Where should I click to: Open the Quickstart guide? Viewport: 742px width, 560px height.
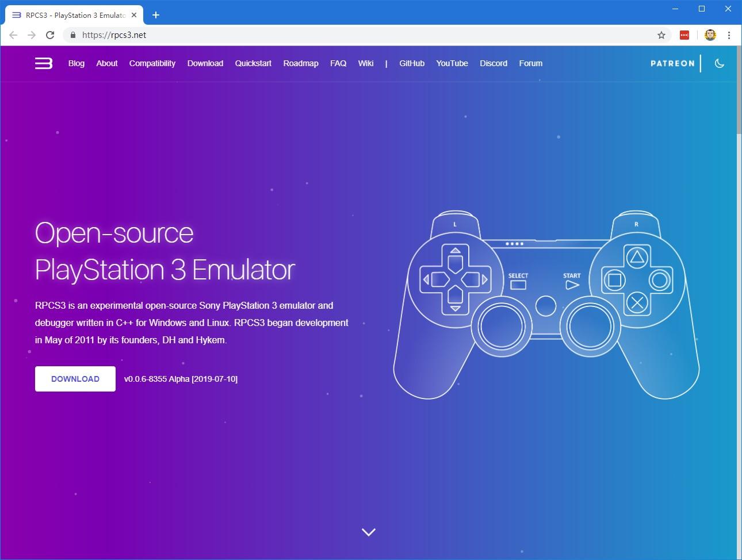(x=253, y=63)
